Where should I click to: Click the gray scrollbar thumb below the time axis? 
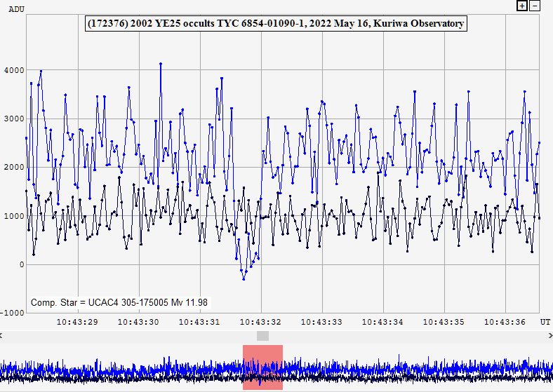pyautogui.click(x=262, y=336)
